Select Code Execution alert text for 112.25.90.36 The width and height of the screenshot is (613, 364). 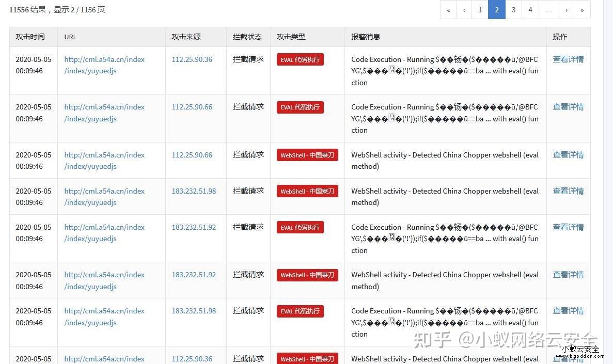445,71
